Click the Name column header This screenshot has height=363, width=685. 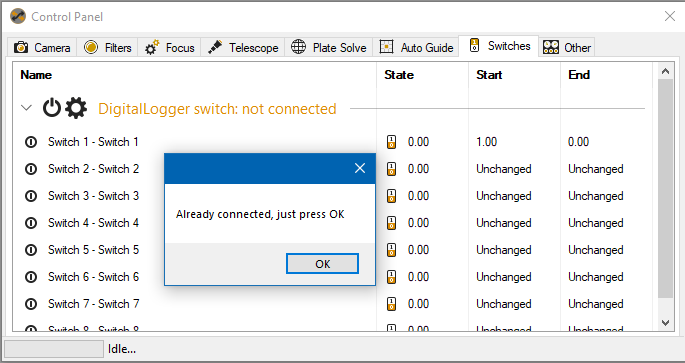point(36,75)
